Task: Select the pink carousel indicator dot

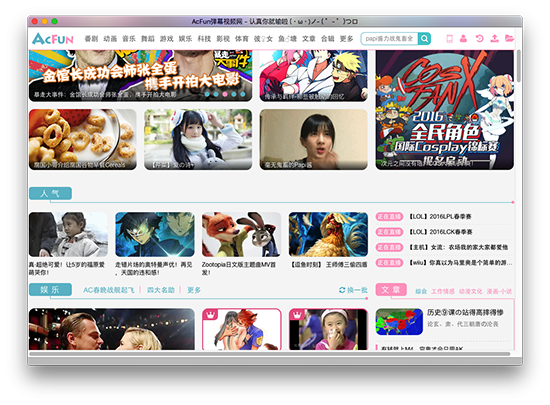Action: [225, 94]
